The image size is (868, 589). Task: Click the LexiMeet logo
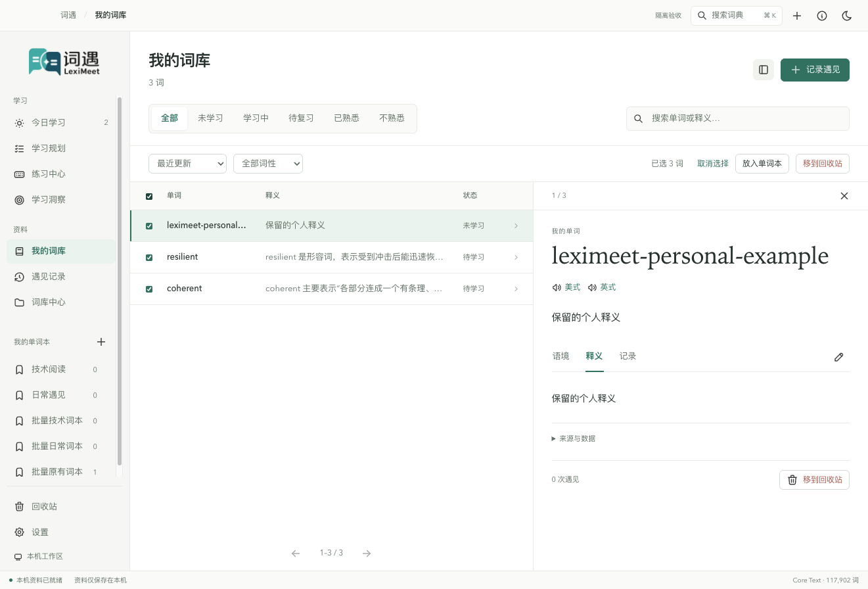[x=64, y=62]
